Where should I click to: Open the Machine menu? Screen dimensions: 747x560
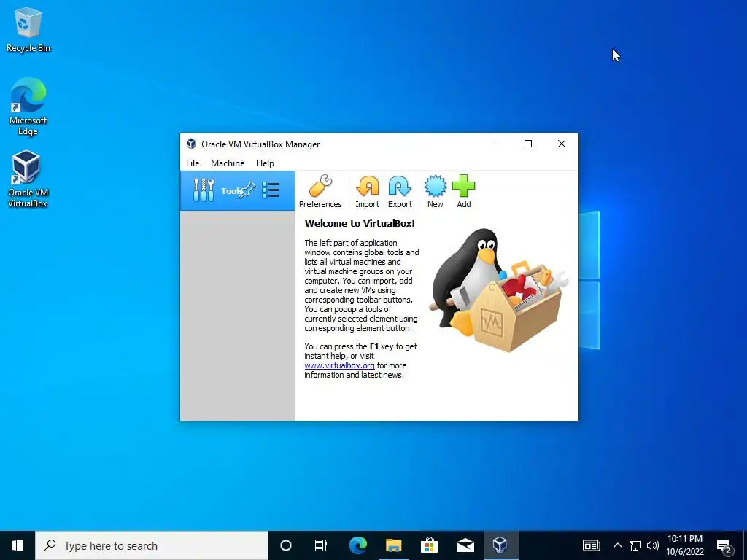pyautogui.click(x=228, y=163)
